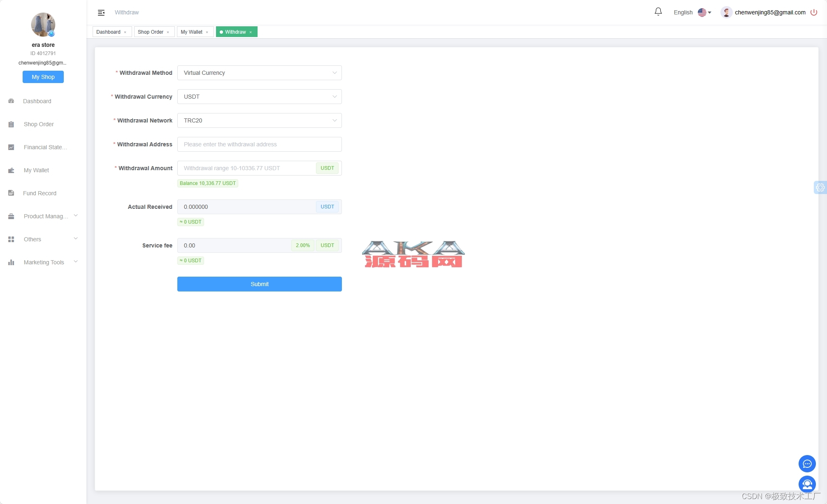The image size is (827, 504).
Task: Switch to the Shop Order tab
Action: 151,32
